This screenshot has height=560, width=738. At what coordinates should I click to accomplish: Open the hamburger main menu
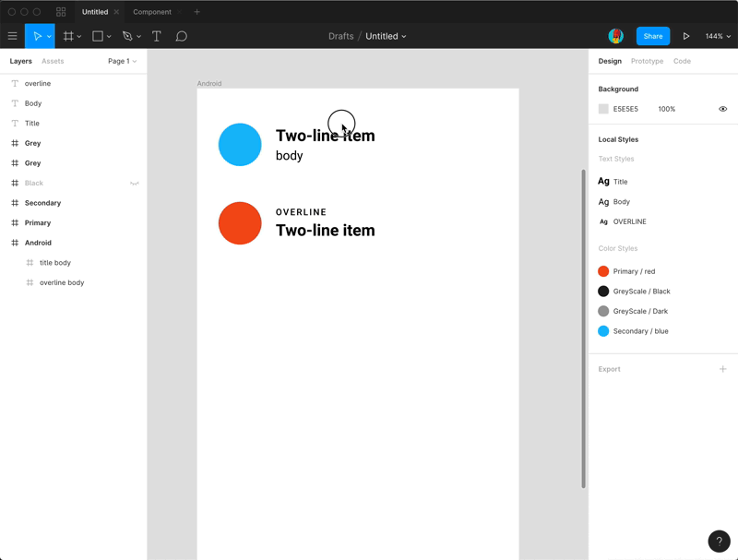coord(12,36)
